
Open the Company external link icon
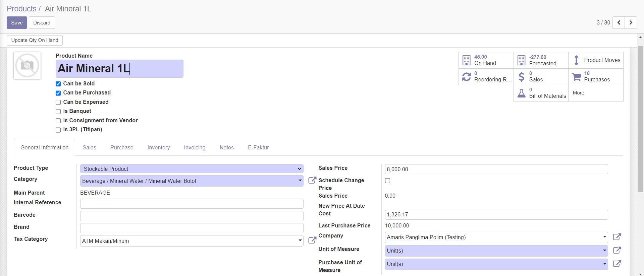point(617,237)
